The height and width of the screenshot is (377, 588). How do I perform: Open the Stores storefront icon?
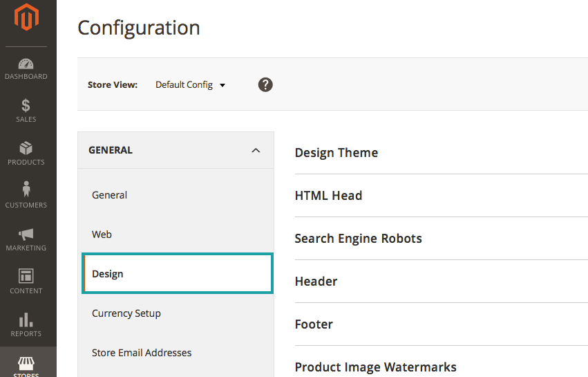[26, 364]
